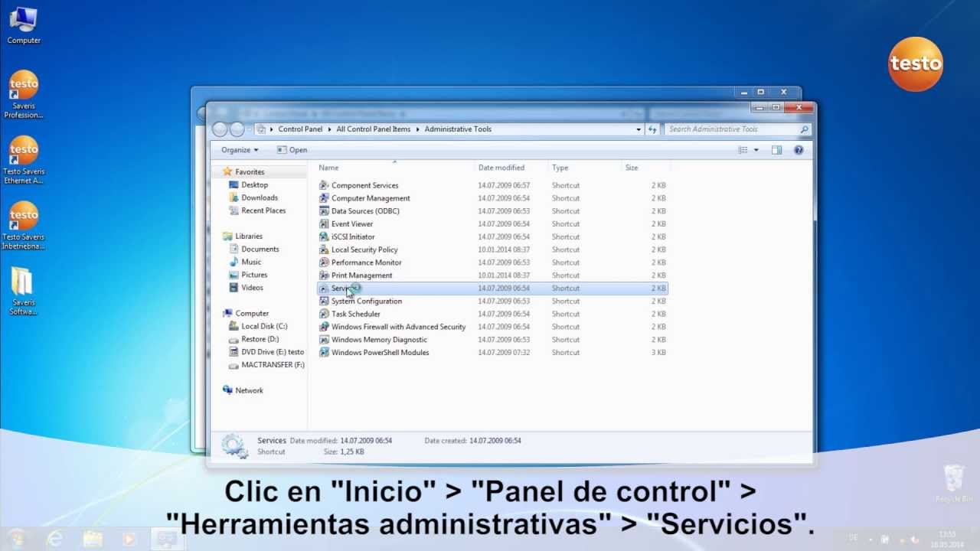Select Libraries in the navigation pane
The width and height of the screenshot is (980, 551).
(249, 236)
